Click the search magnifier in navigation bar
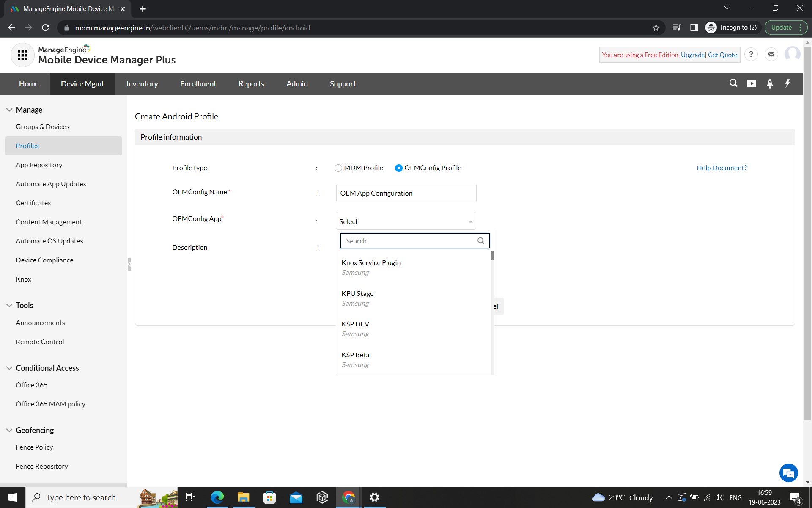 coord(733,83)
